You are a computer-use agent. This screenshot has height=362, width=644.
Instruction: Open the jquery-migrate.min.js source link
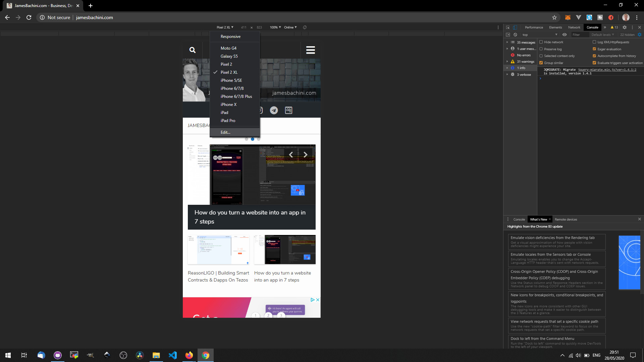pos(607,70)
